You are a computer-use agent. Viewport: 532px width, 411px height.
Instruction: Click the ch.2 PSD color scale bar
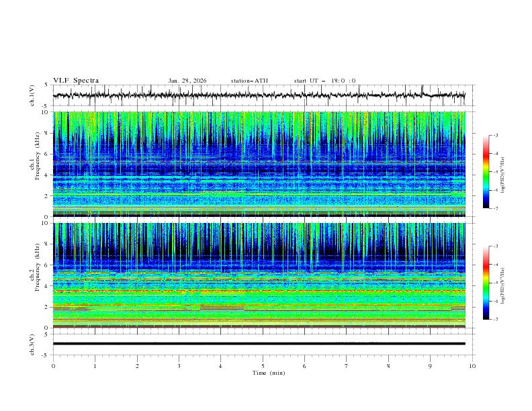486,283
